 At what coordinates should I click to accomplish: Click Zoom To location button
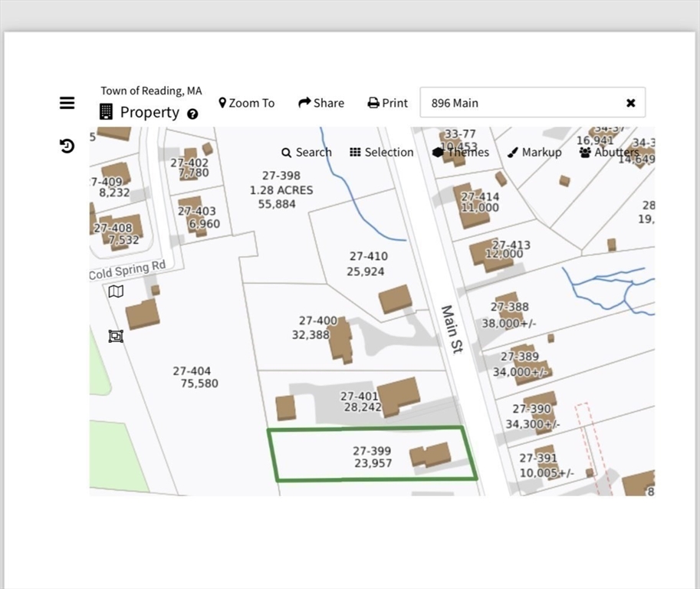pos(246,103)
